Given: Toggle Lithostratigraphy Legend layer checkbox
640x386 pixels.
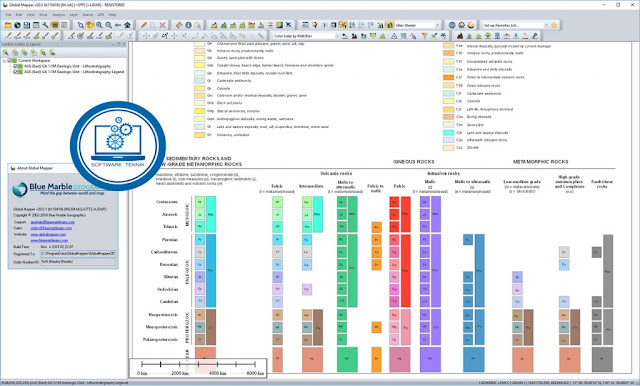Looking at the screenshot, I should pyautogui.click(x=16, y=72).
